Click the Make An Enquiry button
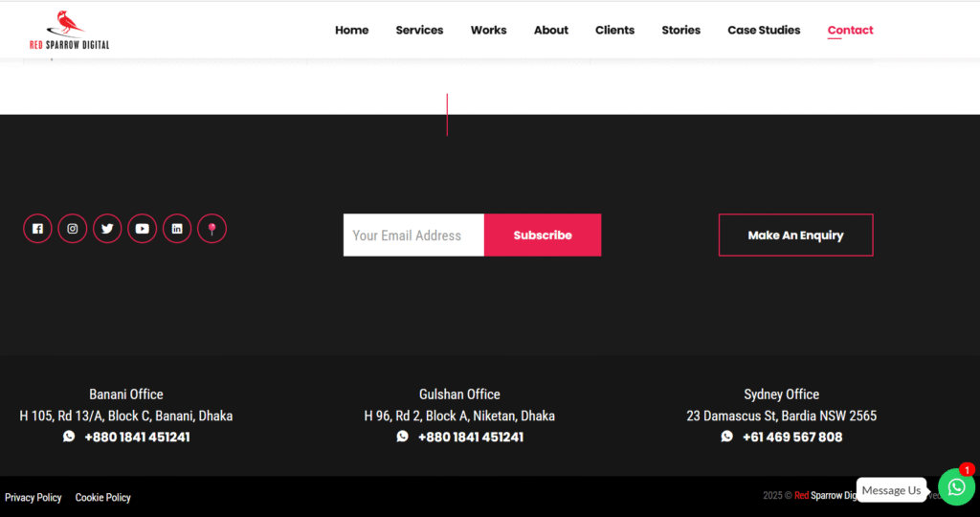The height and width of the screenshot is (517, 980). [795, 236]
